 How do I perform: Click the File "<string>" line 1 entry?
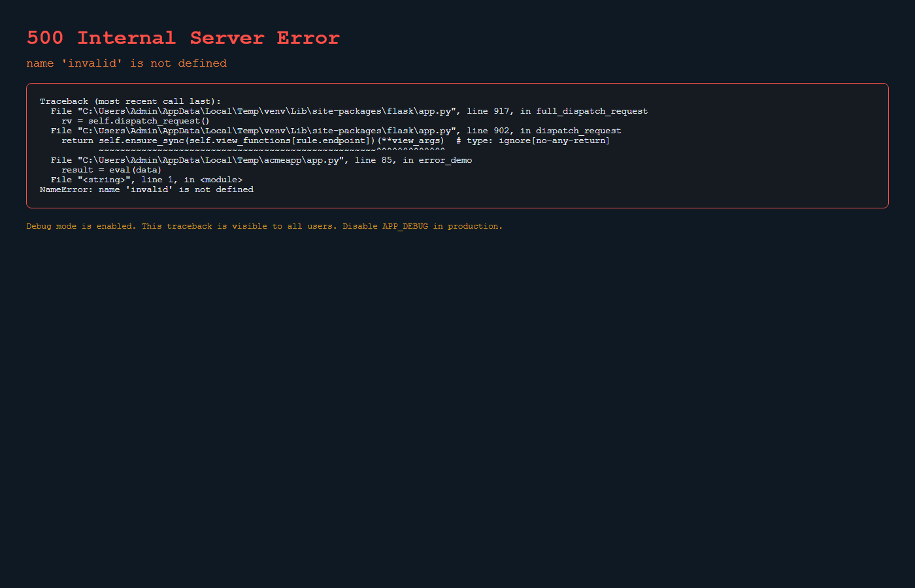pos(146,180)
